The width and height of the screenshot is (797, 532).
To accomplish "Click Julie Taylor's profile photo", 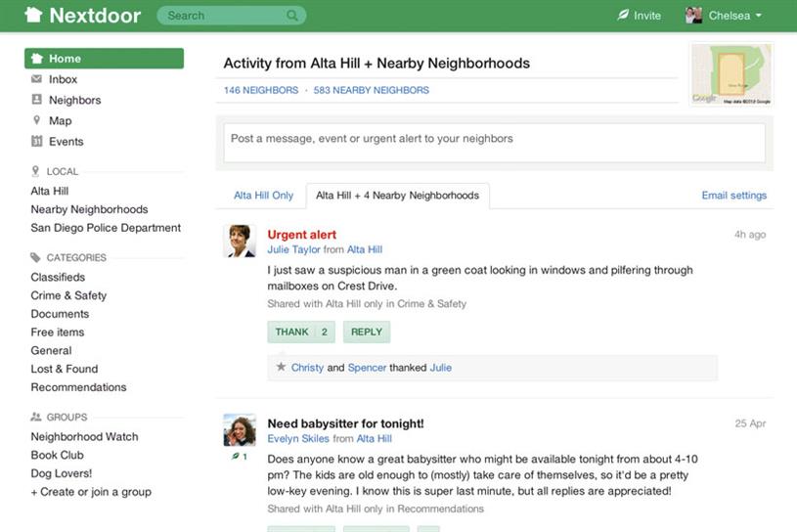I will tap(240, 241).
